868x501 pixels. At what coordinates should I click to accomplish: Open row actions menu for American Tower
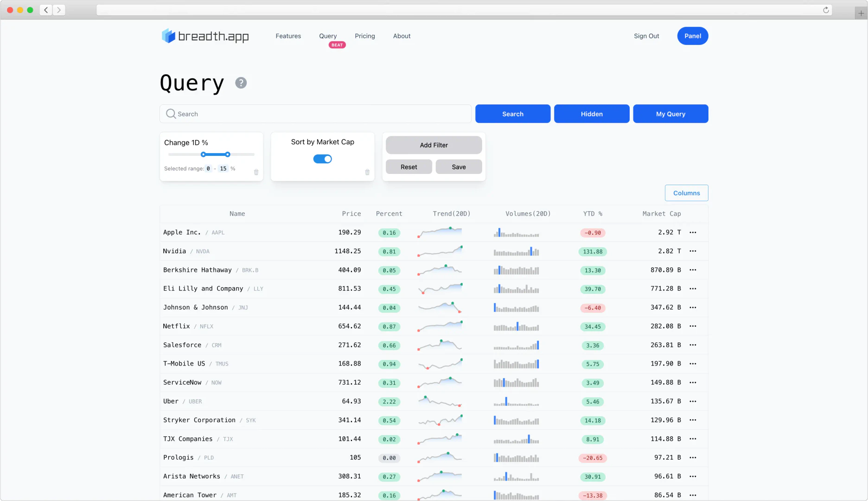(x=693, y=495)
